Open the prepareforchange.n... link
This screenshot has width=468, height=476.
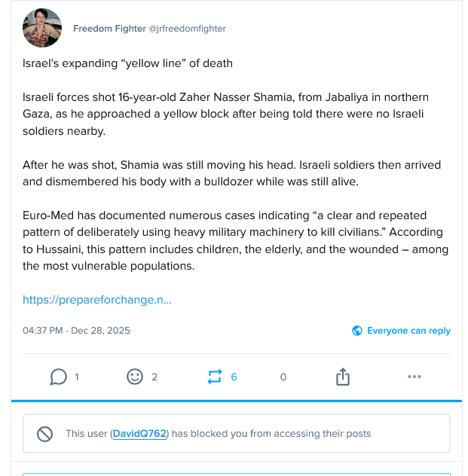[x=97, y=300]
